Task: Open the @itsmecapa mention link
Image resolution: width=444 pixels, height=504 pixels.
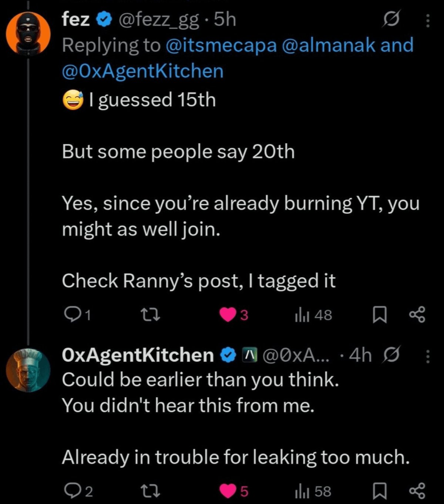Action: (x=221, y=45)
